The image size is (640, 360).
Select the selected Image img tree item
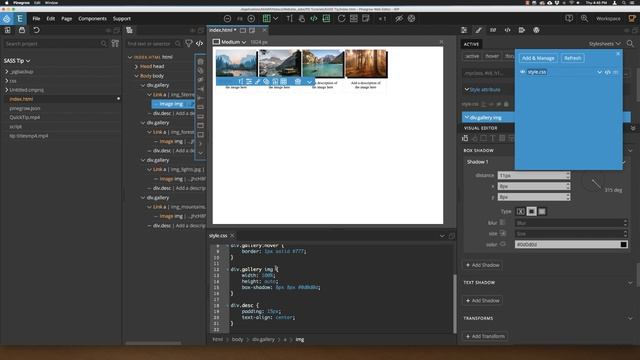(173, 104)
